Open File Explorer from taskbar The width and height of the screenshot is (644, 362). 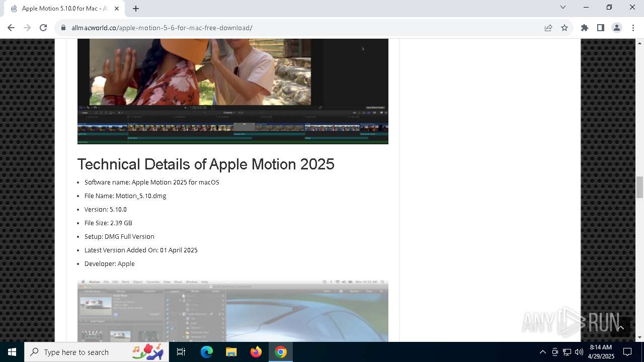click(231, 352)
